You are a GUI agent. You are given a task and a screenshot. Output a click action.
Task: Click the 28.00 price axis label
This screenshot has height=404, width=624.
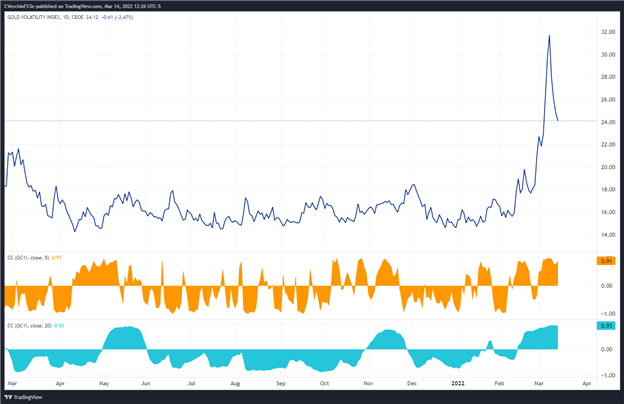click(608, 77)
